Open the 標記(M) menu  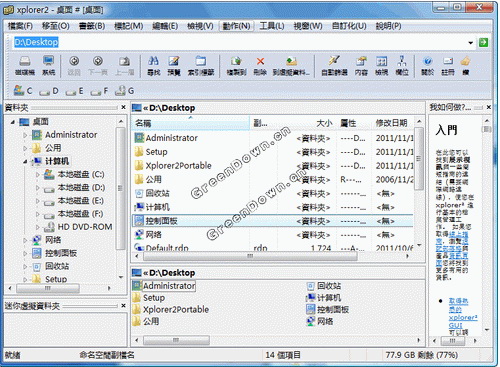coord(128,26)
